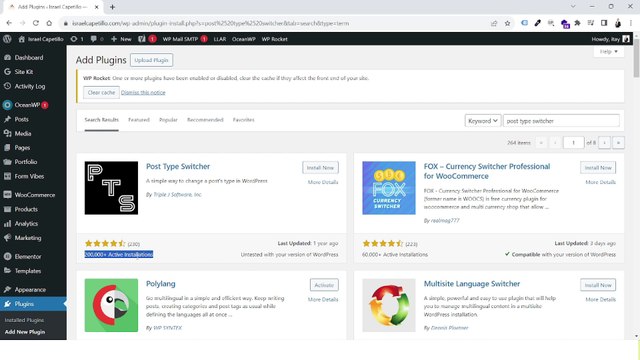Open the Chrome tab search chevron

(x=573, y=7)
